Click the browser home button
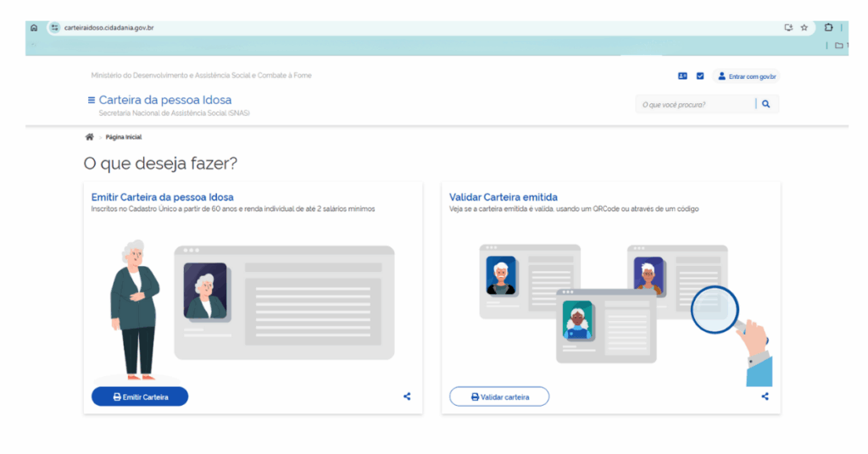This screenshot has height=454, width=868. 34,28
